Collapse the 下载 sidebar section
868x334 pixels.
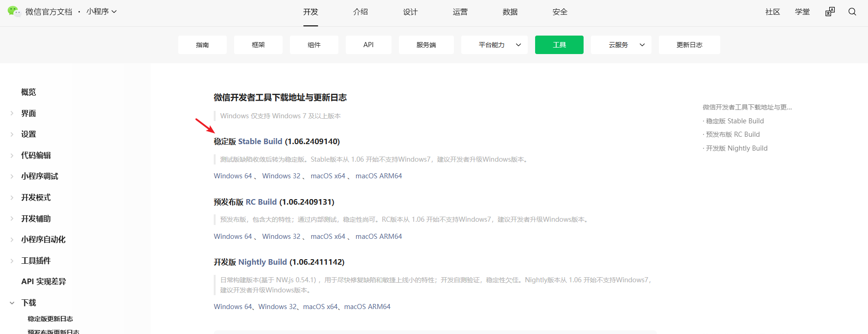point(12,303)
